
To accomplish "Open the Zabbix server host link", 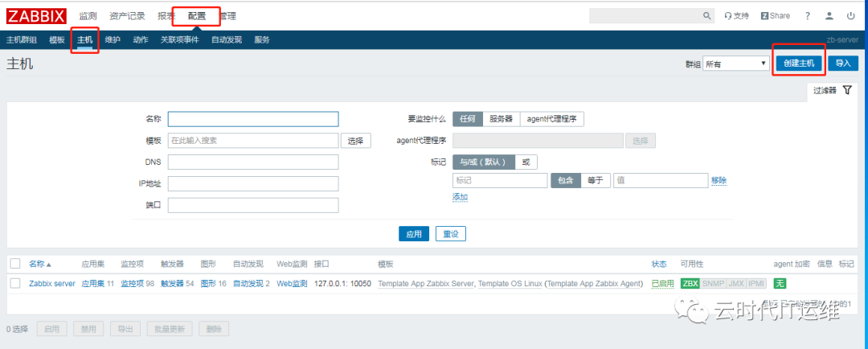I will click(52, 284).
